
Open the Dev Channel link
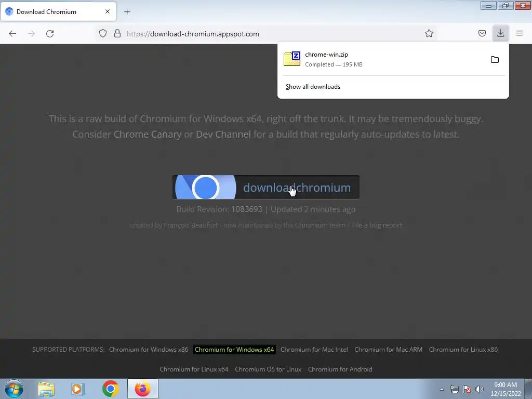coord(223,135)
